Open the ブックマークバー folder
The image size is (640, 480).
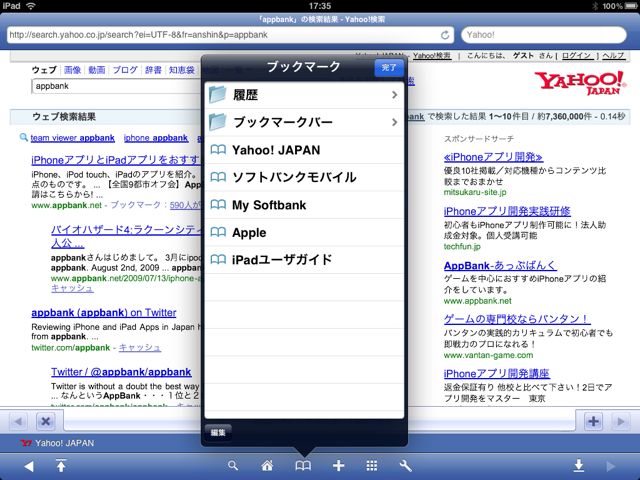tap(304, 122)
